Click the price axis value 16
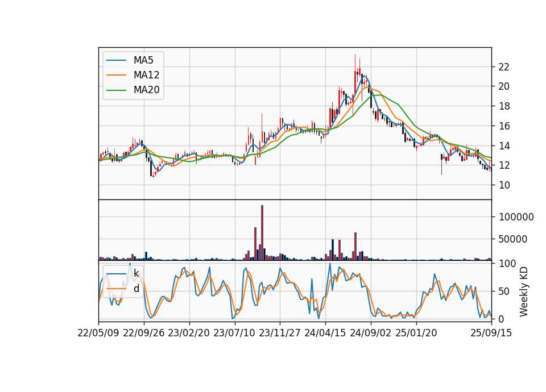546x392 pixels. [504, 126]
